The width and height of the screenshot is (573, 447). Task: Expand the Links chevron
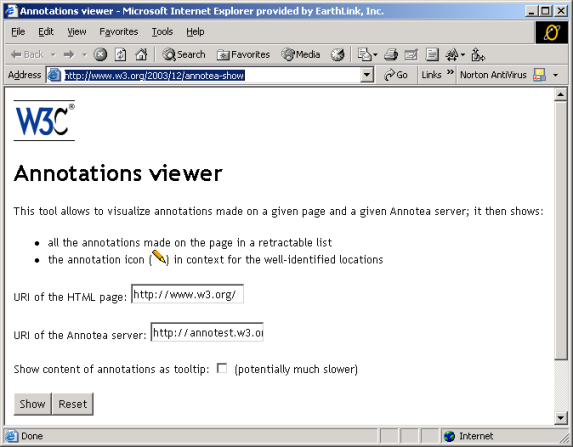click(450, 72)
